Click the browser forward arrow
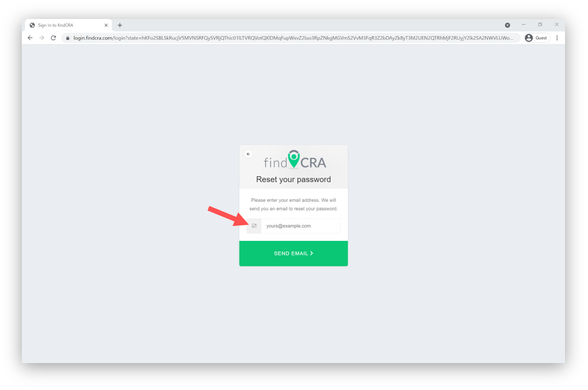The image size is (588, 390). [41, 38]
